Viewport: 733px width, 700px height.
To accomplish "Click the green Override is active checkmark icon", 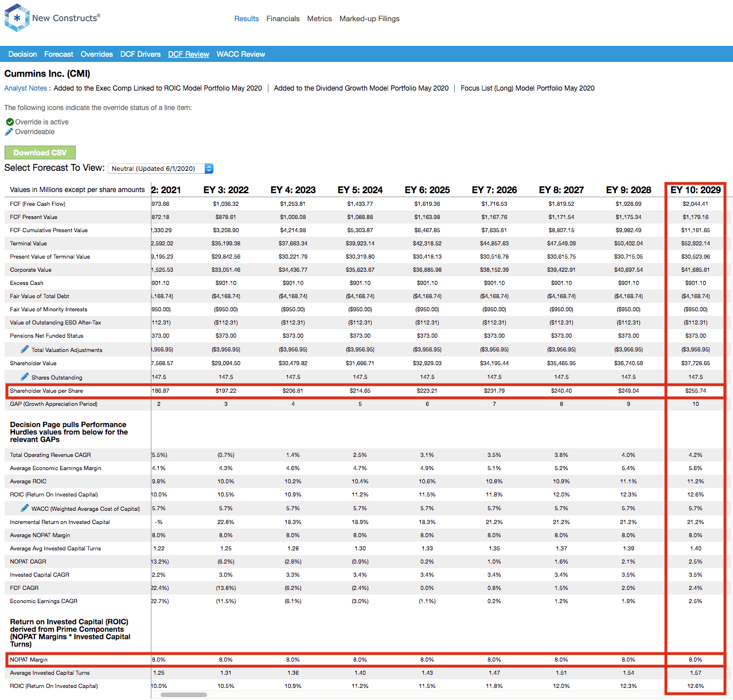I will point(10,122).
